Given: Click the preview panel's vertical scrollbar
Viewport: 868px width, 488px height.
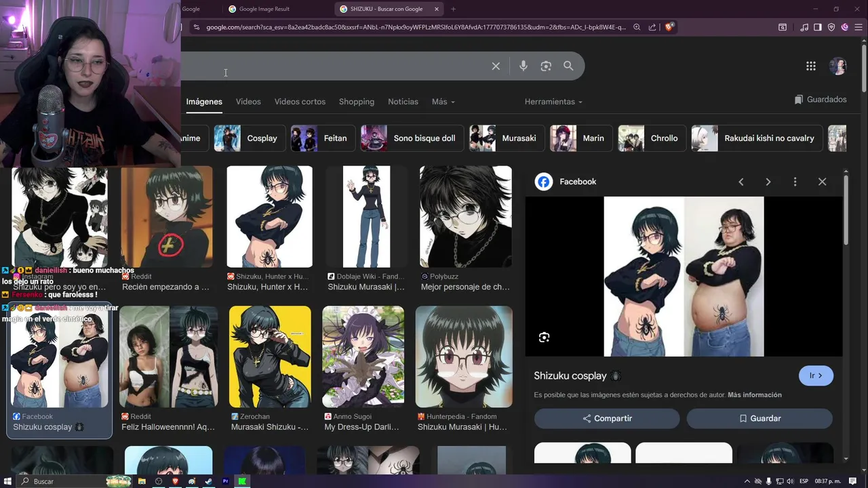Looking at the screenshot, I should tap(846, 210).
